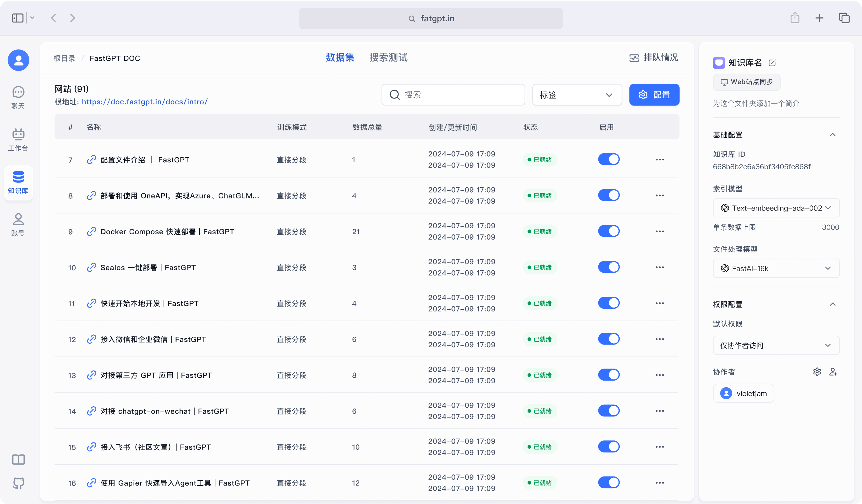862x504 pixels.
Task: Open more options for chatgpt-on-wechat row
Action: click(x=660, y=411)
